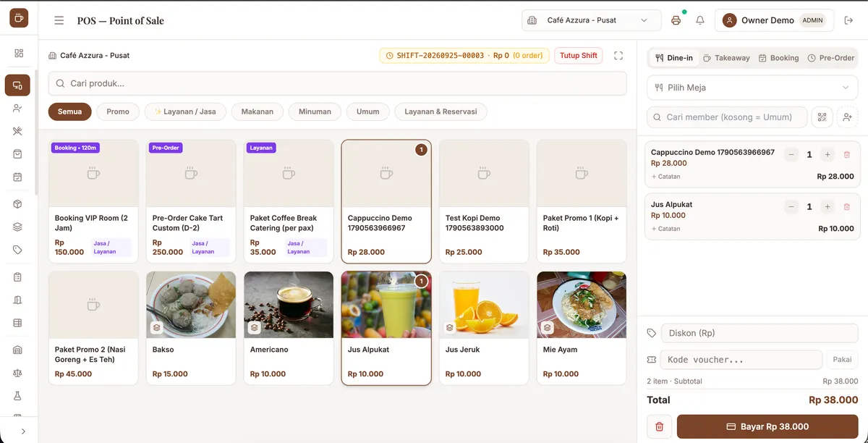
Task: Switch to the Dine-in order tab
Action: 674,58
